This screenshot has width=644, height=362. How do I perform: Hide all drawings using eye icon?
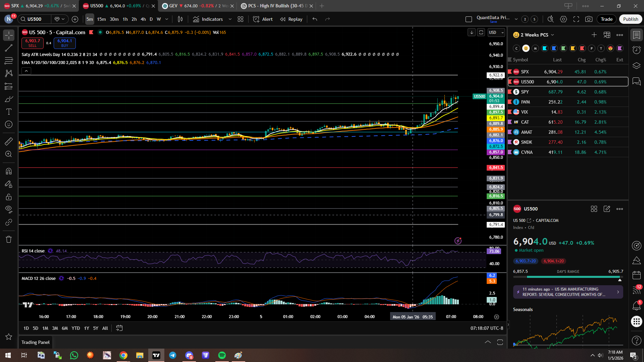point(9,209)
